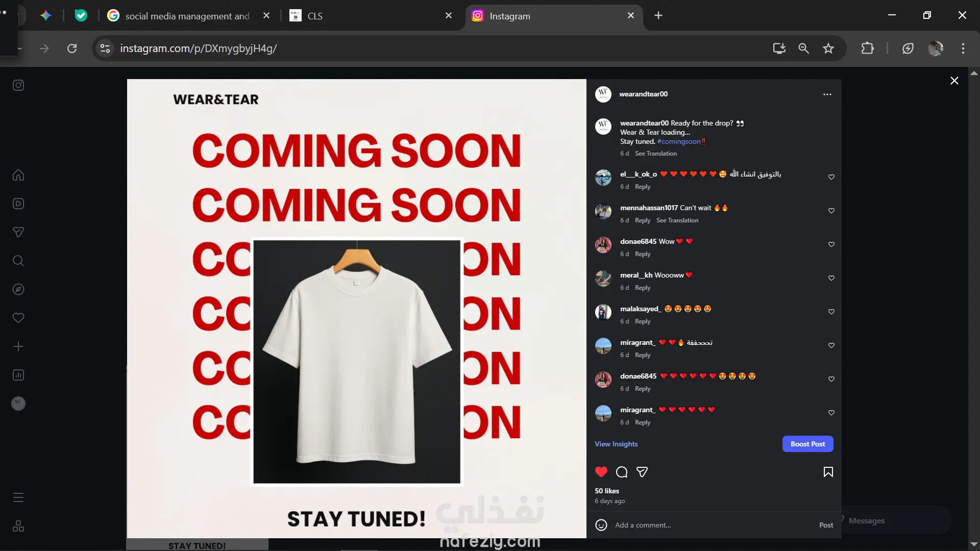Go forward in browser history
The width and height of the screenshot is (980, 551).
point(44,48)
